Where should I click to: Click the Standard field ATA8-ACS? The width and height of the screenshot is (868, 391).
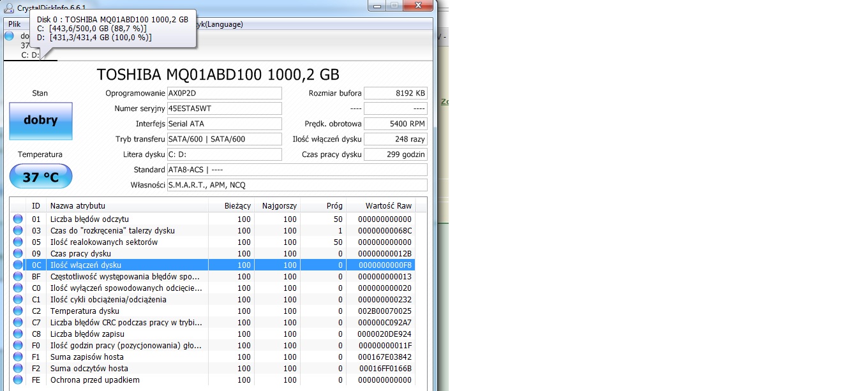pyautogui.click(x=297, y=170)
